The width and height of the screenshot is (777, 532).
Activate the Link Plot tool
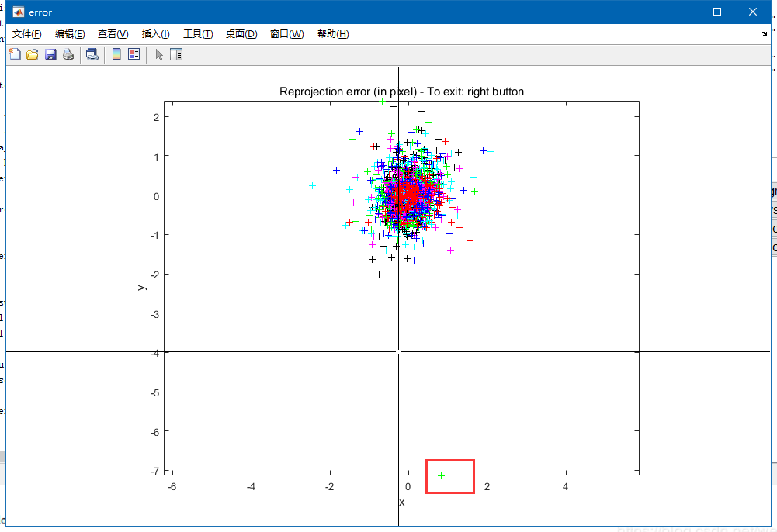tap(93, 54)
